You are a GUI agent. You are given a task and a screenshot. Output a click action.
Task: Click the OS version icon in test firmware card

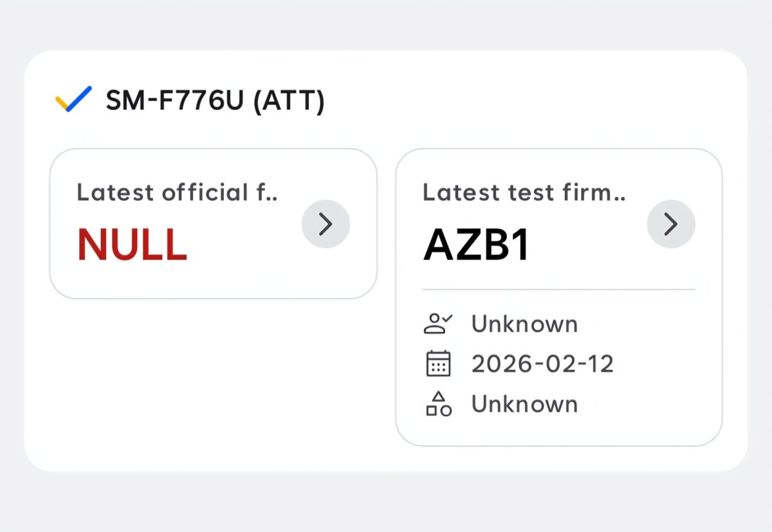pyautogui.click(x=438, y=403)
